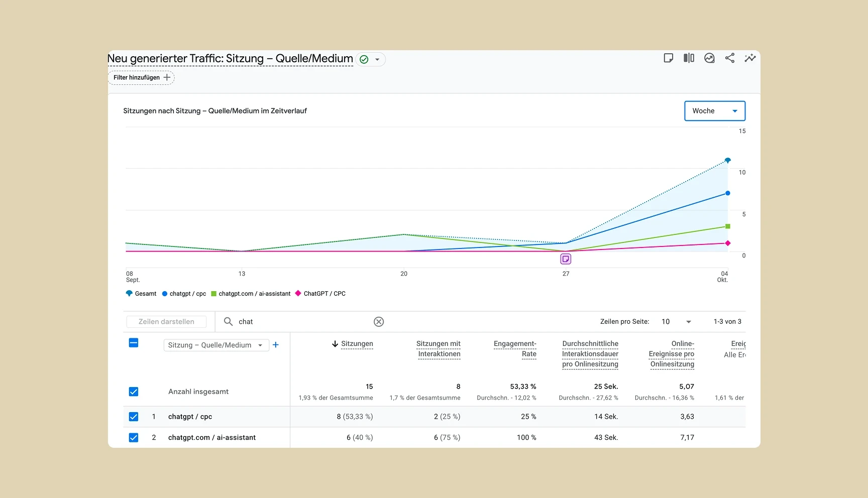Image resolution: width=868 pixels, height=498 pixels.
Task: Toggle the select-all rows checkbox in header
Action: [x=134, y=343]
